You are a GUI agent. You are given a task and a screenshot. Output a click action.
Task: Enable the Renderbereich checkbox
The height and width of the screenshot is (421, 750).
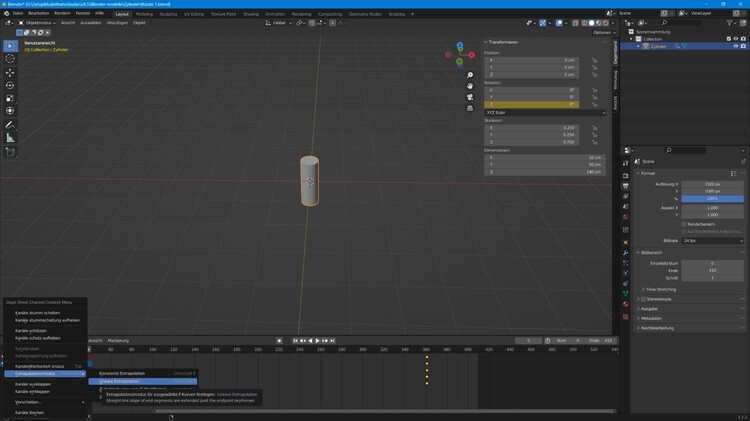pos(684,224)
